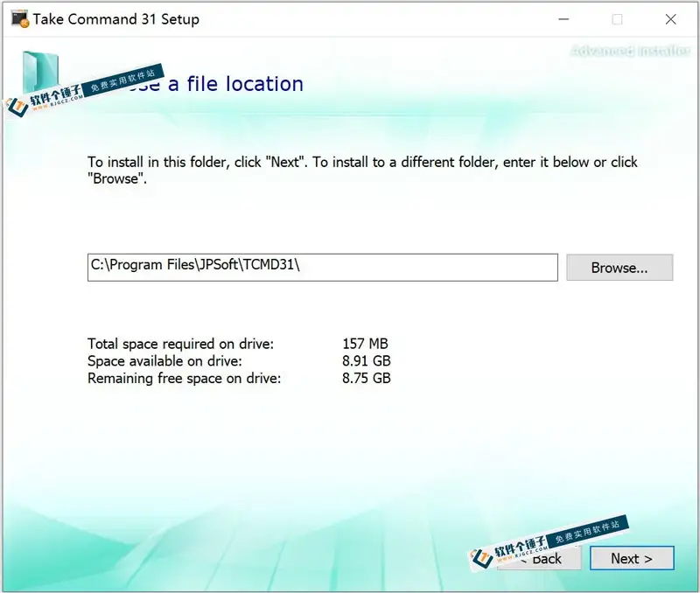Image resolution: width=700 pixels, height=593 pixels.
Task: Click the "To install in this folder" instruction text
Action: [x=362, y=170]
